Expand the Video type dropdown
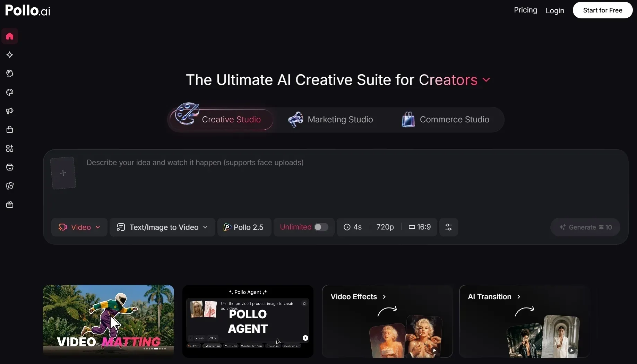The height and width of the screenshot is (364, 637). [x=79, y=227]
